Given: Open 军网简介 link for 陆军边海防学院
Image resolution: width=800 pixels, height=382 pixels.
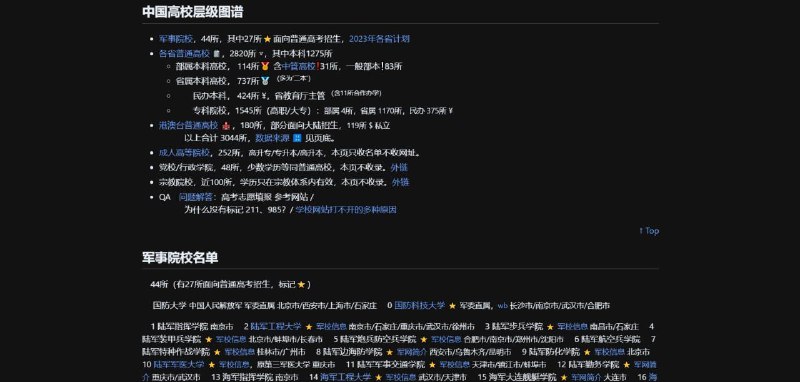Looking at the screenshot, I should point(412,352).
